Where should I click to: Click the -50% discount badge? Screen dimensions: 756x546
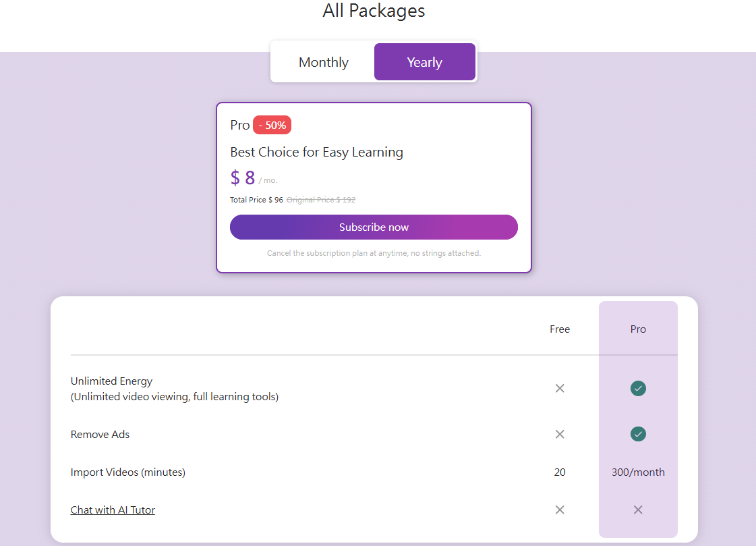coord(272,125)
